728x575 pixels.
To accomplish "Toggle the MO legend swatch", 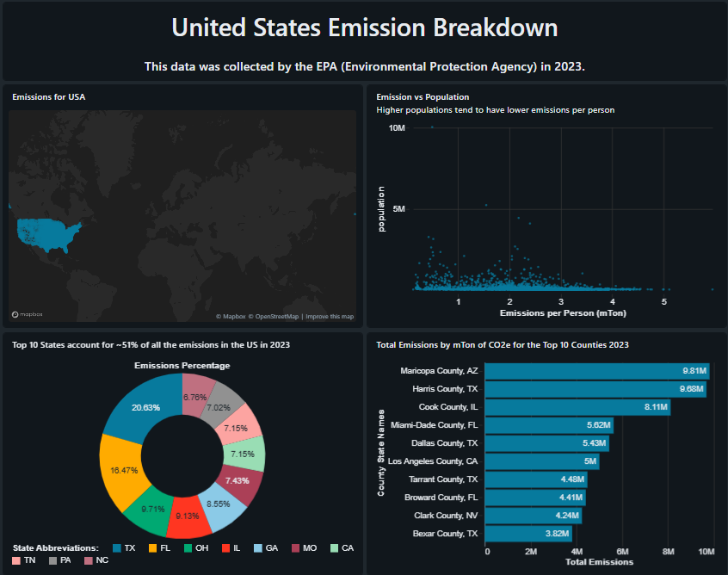I will pyautogui.click(x=296, y=548).
